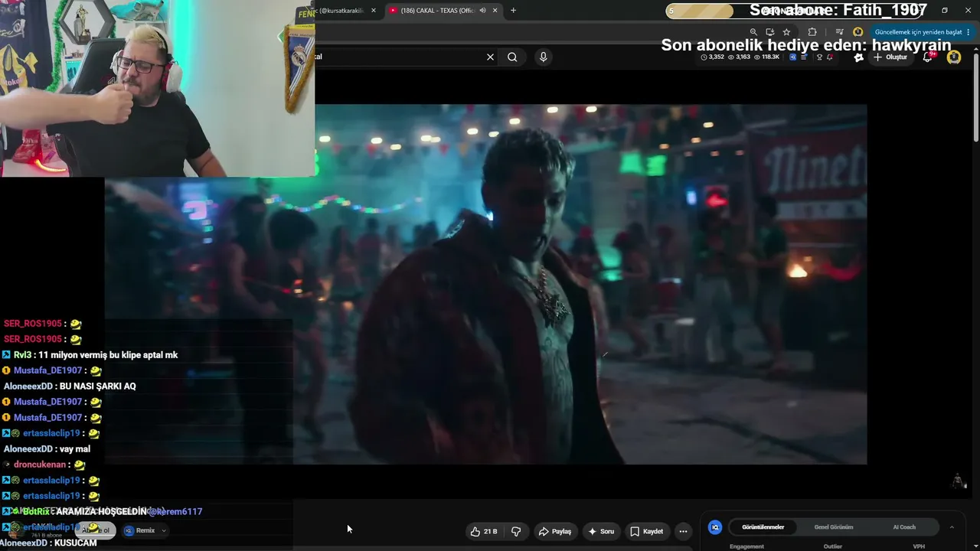This screenshot has width=980, height=551.
Task: Open the browser profile avatar
Action: 858,32
